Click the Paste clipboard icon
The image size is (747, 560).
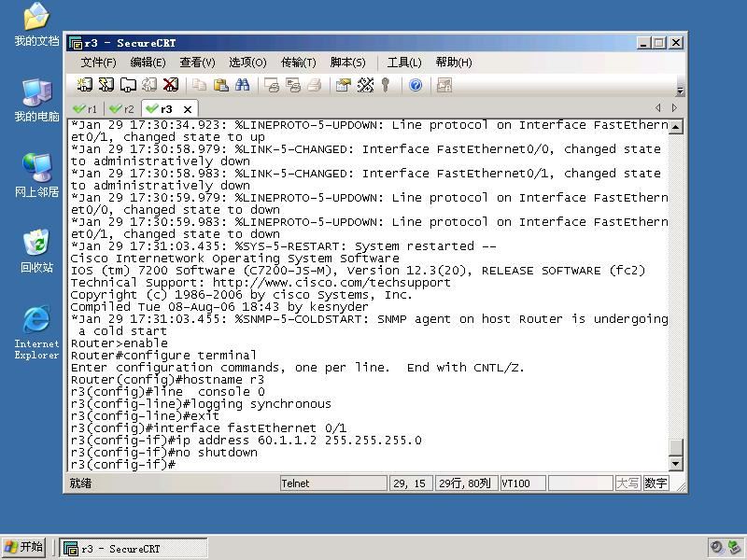point(220,85)
